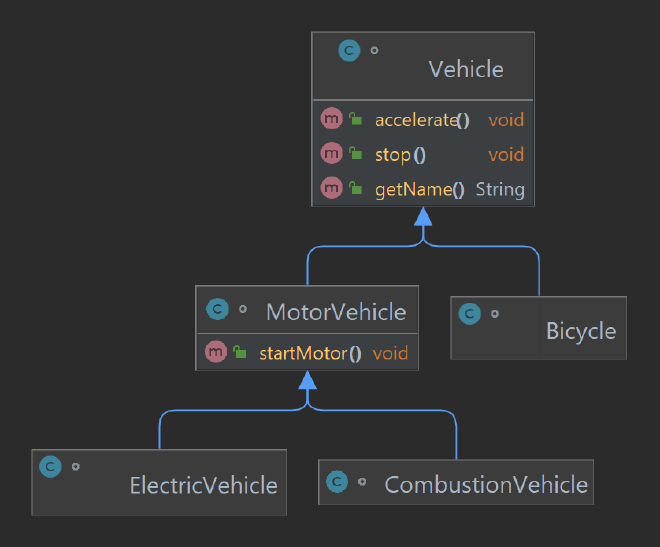Viewport: 660px width, 547px height.
Task: Select the ElectricVehicle class node
Action: (x=159, y=482)
